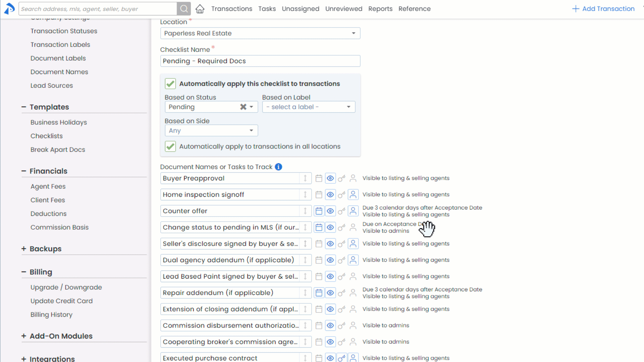
Task: Click reorder arrows on Repair addendum row
Action: (x=305, y=293)
